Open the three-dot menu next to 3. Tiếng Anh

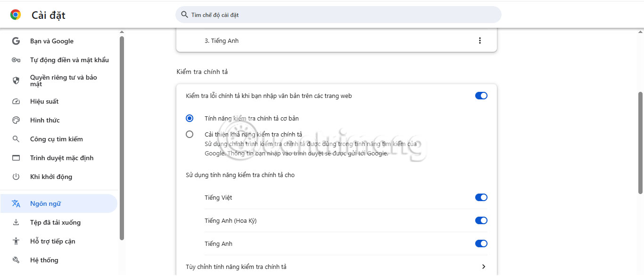point(480,41)
